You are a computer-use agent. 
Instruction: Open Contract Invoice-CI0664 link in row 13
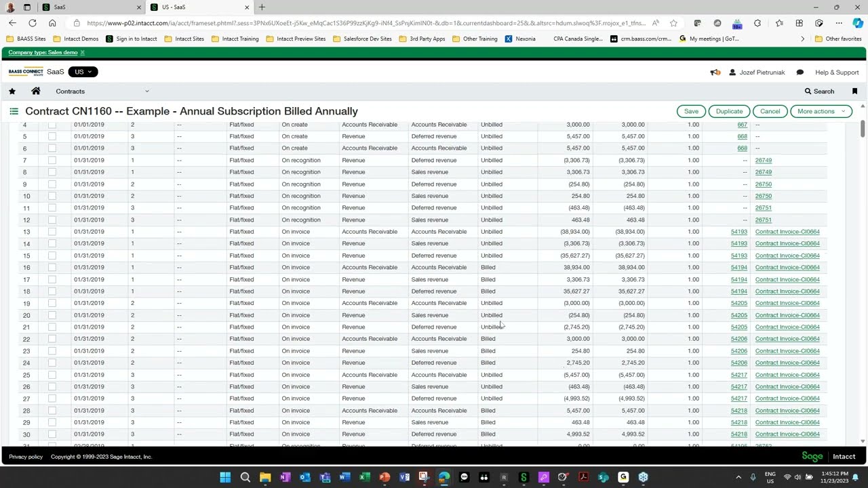pos(787,232)
